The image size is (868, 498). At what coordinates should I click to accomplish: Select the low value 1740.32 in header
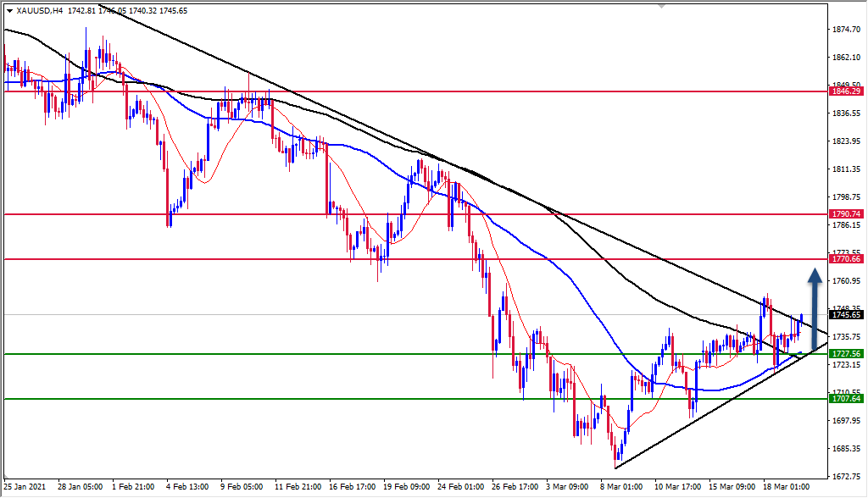pos(142,11)
